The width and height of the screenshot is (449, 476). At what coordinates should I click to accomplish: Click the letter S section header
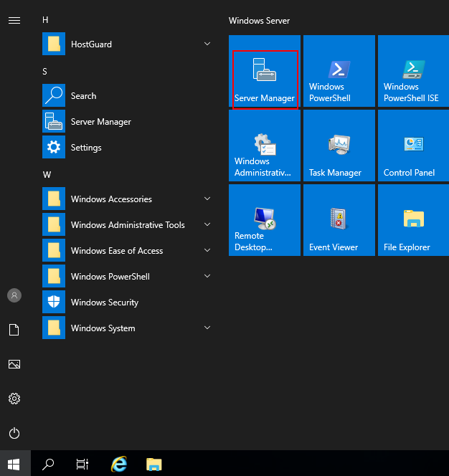pyautogui.click(x=45, y=72)
